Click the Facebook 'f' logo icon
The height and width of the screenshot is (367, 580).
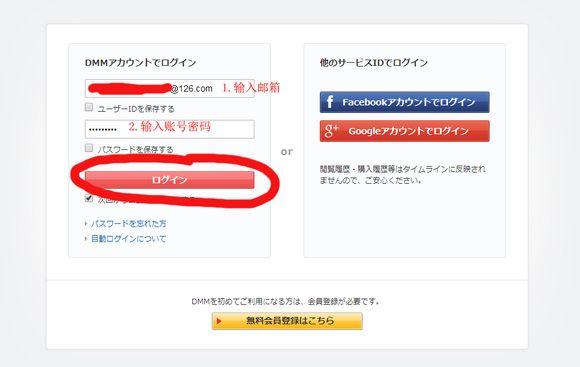pyautogui.click(x=330, y=102)
